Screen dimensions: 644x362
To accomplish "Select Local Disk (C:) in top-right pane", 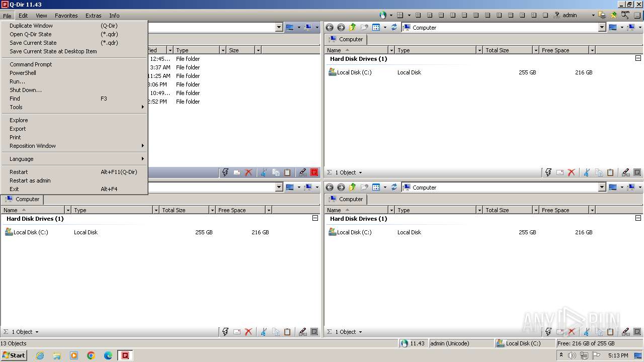I will [x=350, y=72].
